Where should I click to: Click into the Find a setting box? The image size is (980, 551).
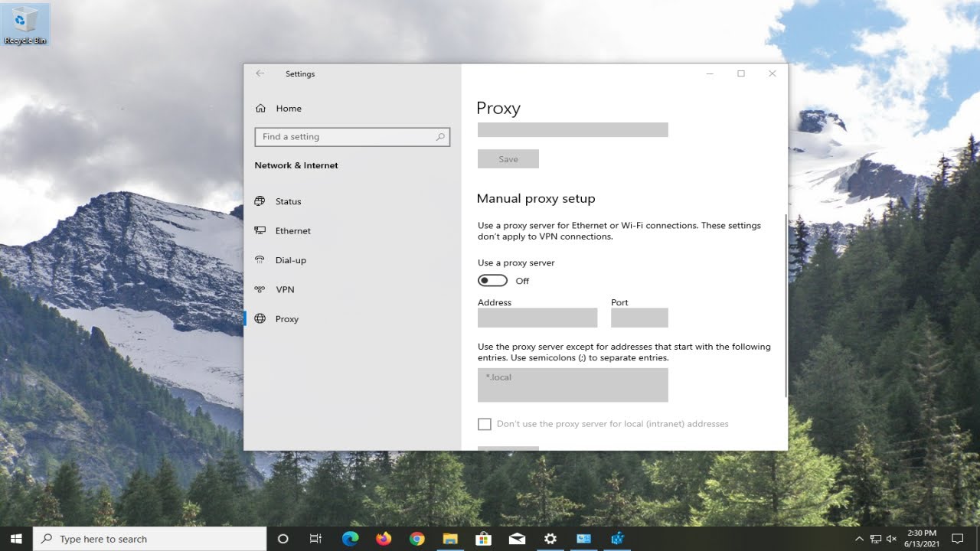352,137
